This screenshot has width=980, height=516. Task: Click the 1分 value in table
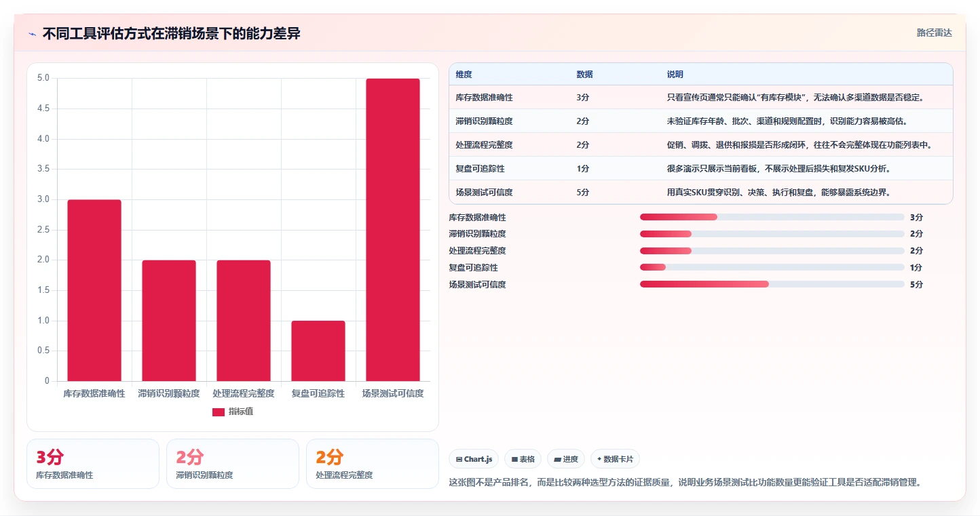click(x=583, y=169)
